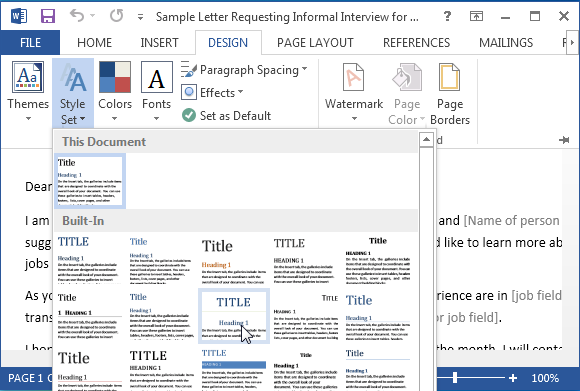The image size is (580, 391).
Task: Select the DESIGN tab
Action: click(x=228, y=43)
